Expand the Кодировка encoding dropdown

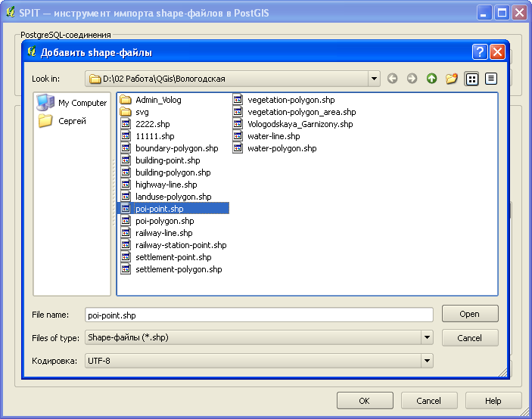click(x=427, y=361)
